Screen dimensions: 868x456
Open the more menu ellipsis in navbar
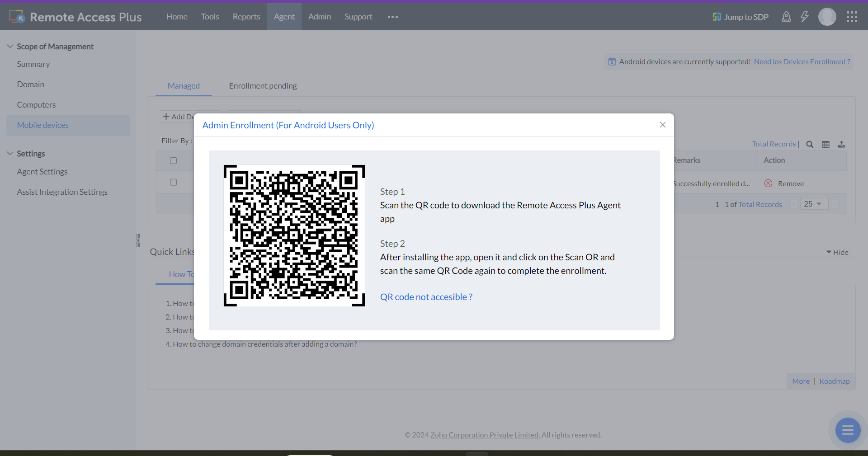pos(393,17)
